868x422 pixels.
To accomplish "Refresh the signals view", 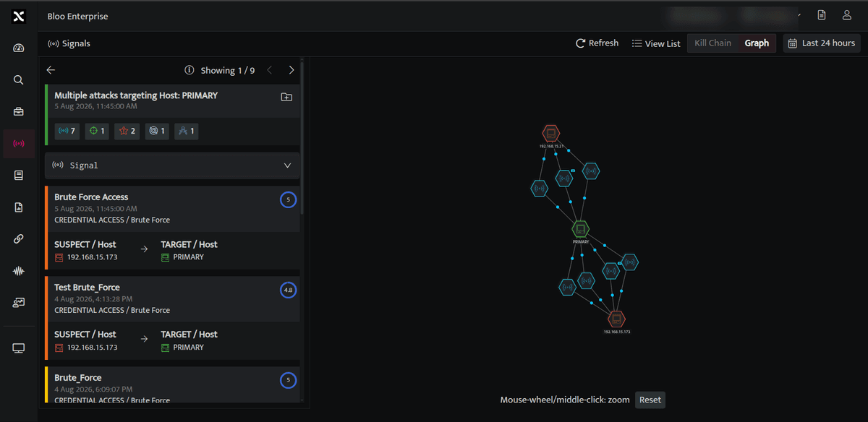I will [597, 43].
